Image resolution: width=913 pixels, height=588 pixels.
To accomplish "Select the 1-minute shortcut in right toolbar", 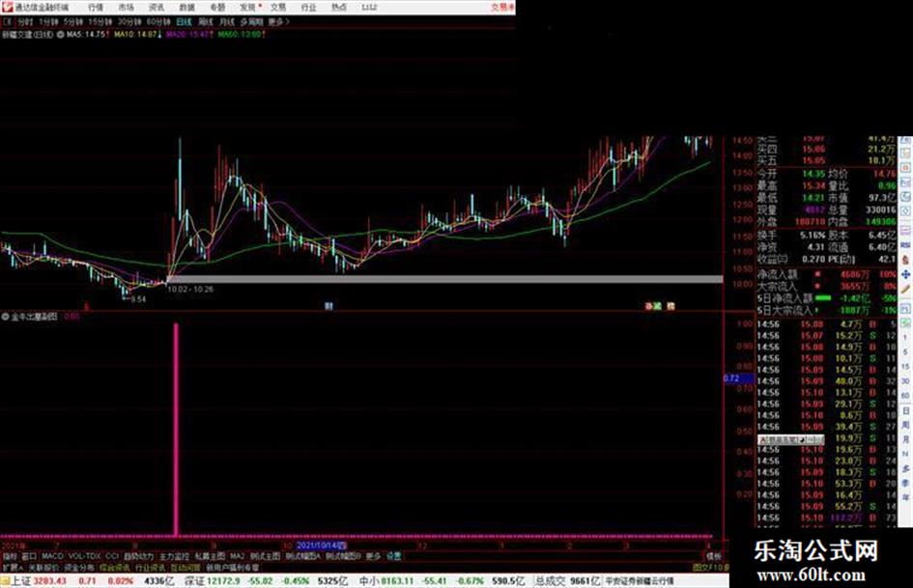I will [905, 338].
